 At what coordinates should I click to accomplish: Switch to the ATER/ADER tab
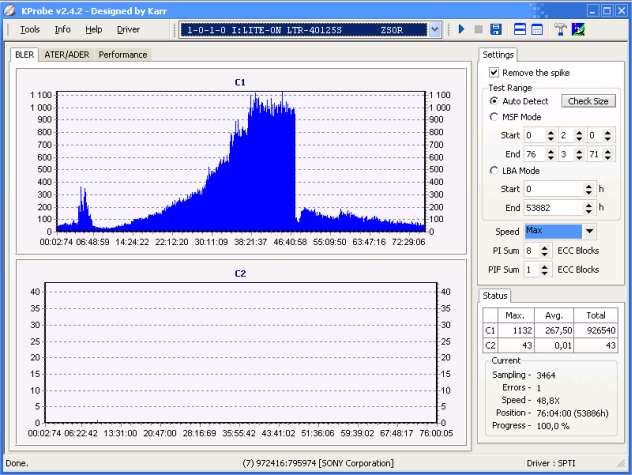67,55
